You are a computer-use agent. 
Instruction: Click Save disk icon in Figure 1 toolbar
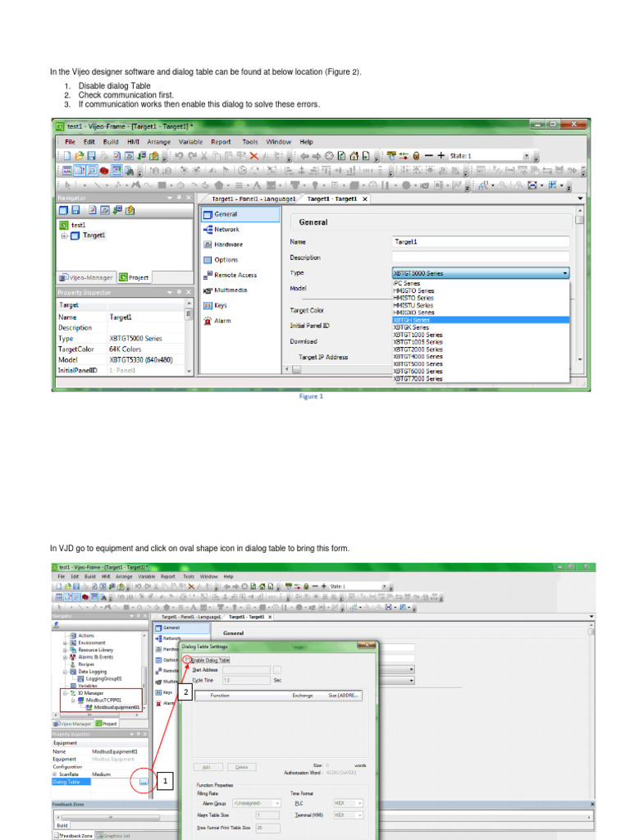(x=91, y=156)
